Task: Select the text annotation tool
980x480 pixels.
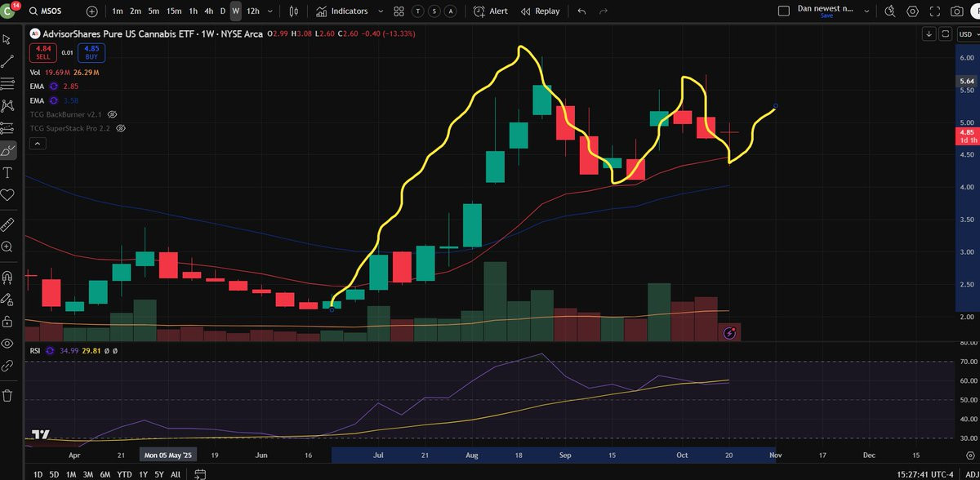Action: [x=8, y=172]
